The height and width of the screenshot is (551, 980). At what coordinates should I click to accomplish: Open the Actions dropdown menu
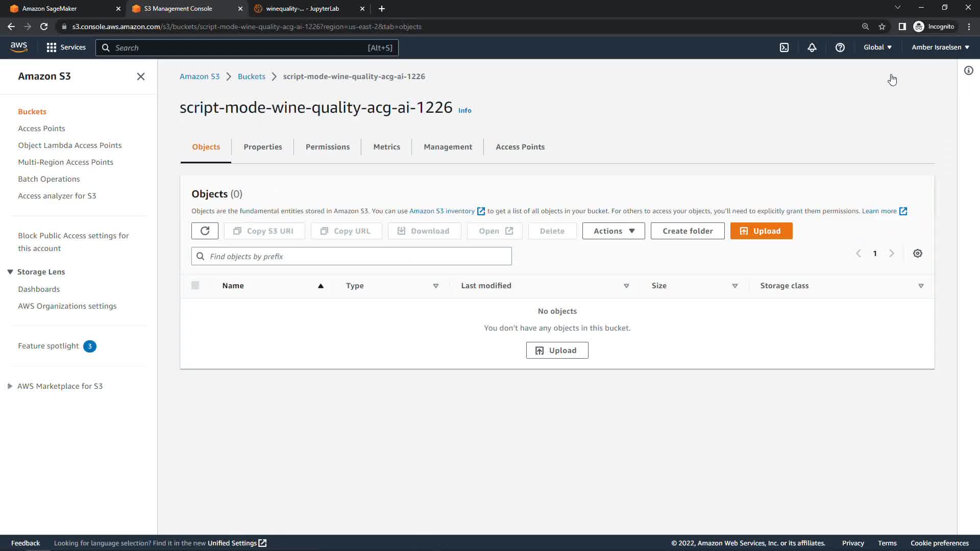click(x=614, y=231)
